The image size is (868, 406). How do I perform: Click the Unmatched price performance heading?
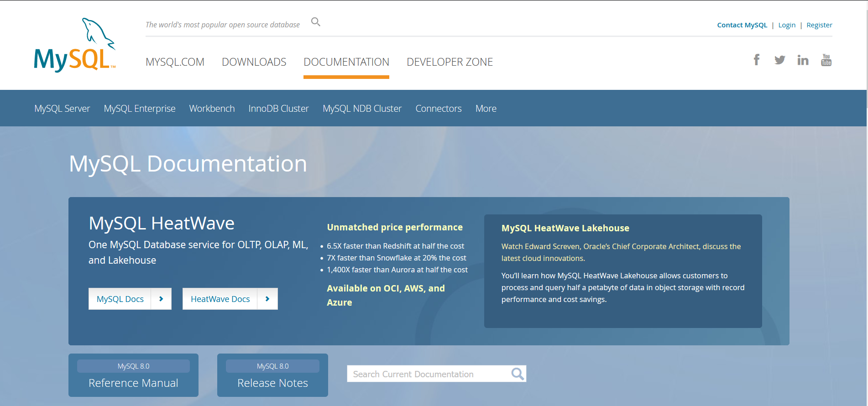click(x=395, y=227)
